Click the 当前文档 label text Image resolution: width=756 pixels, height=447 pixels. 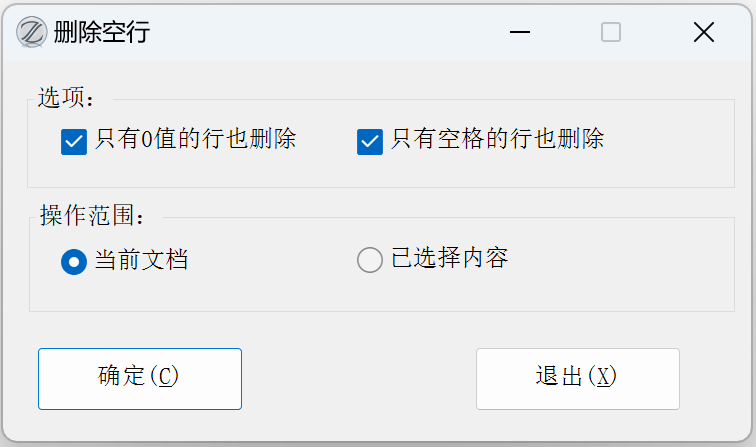(141, 261)
